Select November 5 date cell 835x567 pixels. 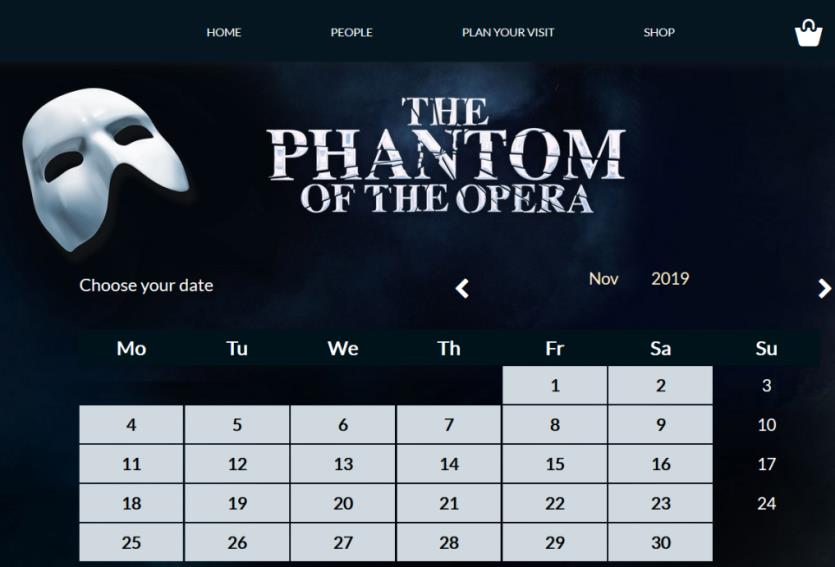point(237,425)
